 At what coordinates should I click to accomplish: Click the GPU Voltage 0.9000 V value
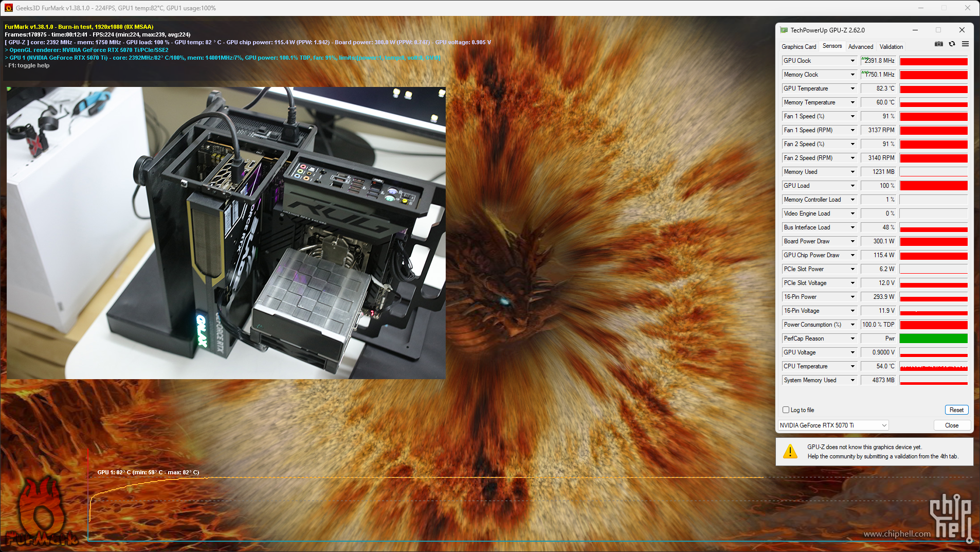point(878,352)
